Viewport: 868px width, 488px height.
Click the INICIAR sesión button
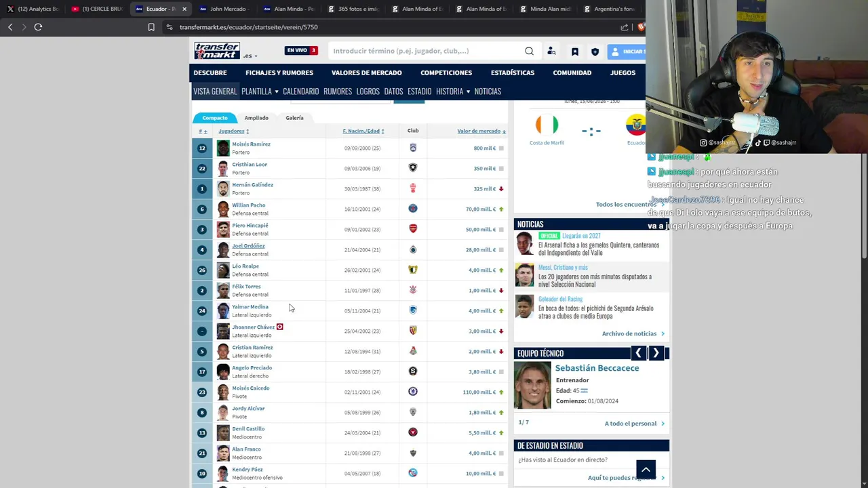pyautogui.click(x=627, y=52)
